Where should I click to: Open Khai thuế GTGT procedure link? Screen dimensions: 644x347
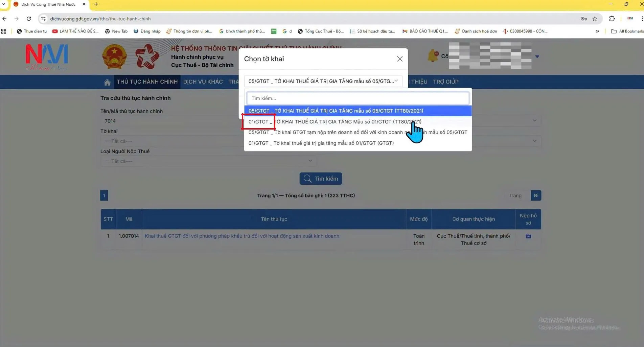(x=242, y=236)
